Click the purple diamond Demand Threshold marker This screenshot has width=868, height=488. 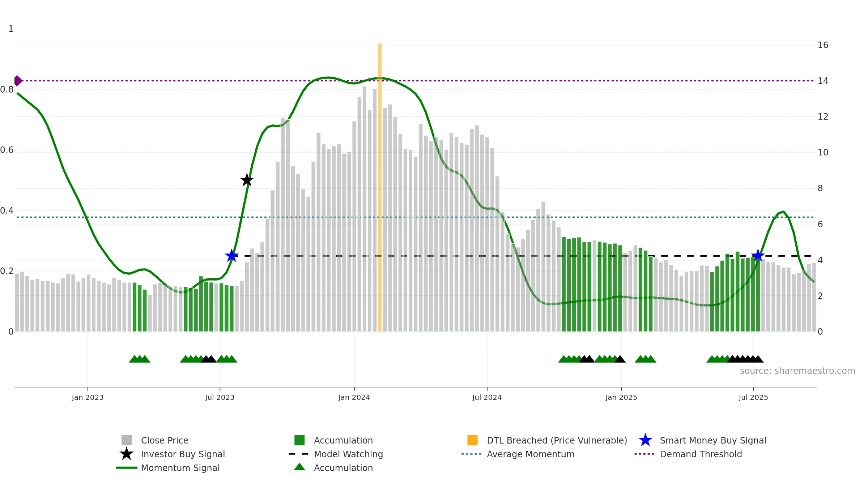(18, 81)
